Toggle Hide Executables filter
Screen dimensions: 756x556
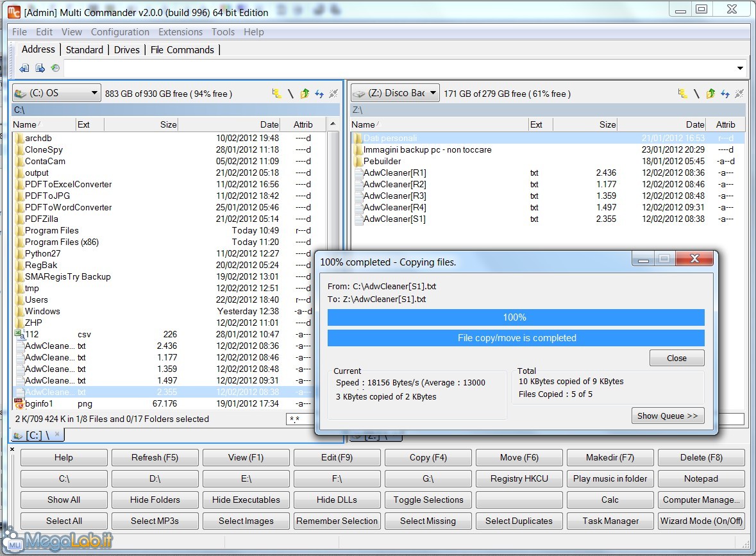246,500
